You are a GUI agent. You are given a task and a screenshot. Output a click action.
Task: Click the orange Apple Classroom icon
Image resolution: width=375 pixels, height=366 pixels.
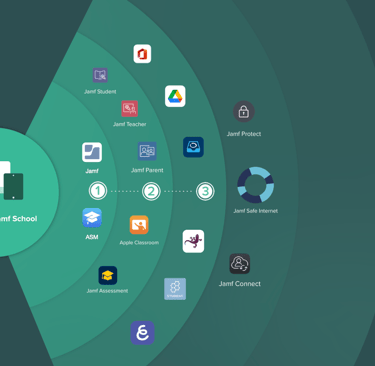[x=139, y=225]
